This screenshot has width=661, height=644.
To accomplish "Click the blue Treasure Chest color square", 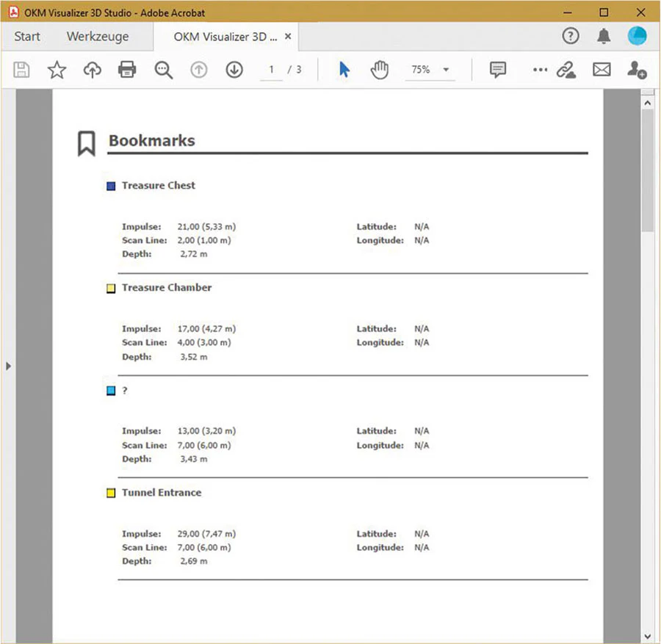I will [x=111, y=186].
